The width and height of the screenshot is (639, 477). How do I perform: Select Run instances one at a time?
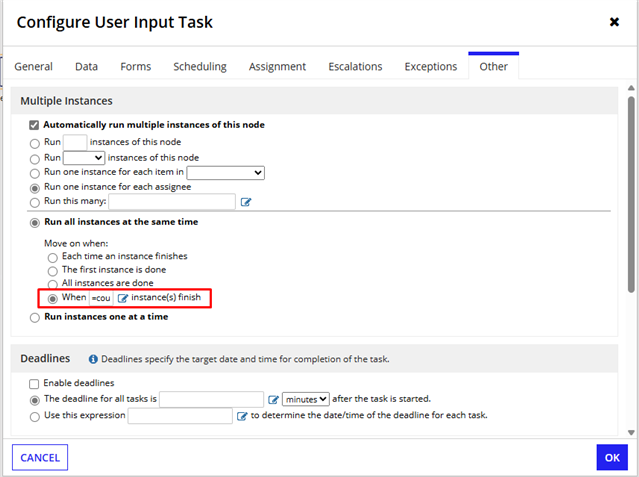pyautogui.click(x=35, y=318)
